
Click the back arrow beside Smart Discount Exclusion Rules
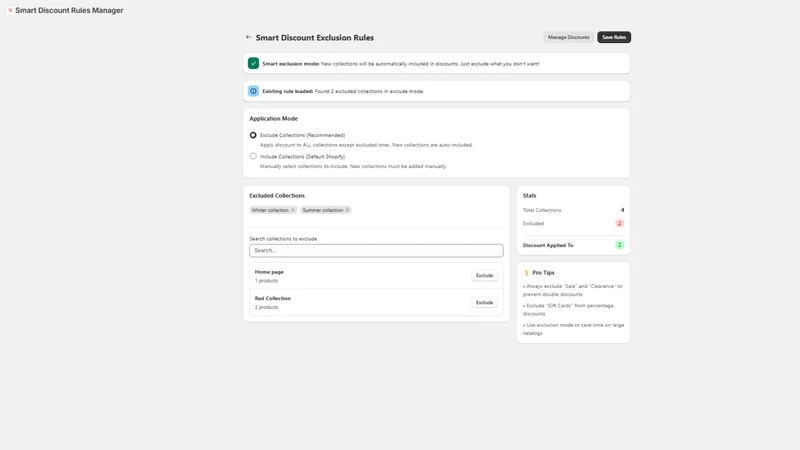pyautogui.click(x=248, y=37)
